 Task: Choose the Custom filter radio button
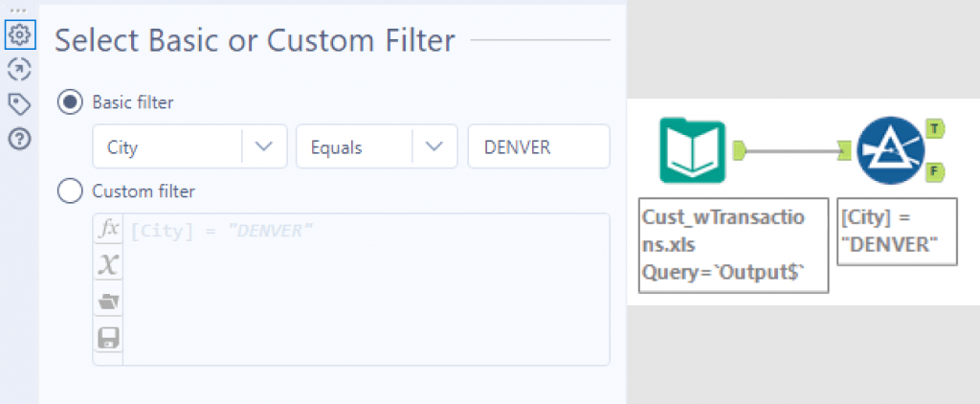coord(70,191)
